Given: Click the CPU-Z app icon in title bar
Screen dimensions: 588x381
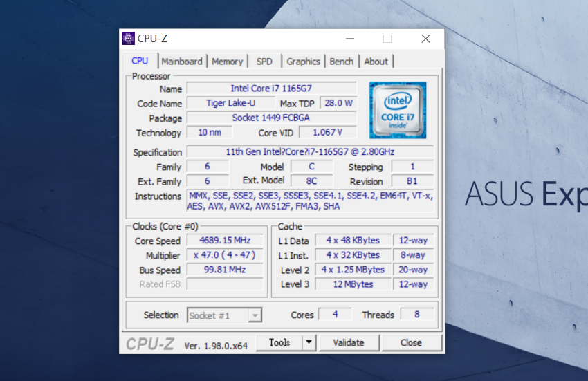Looking at the screenshot, I should 128,38.
